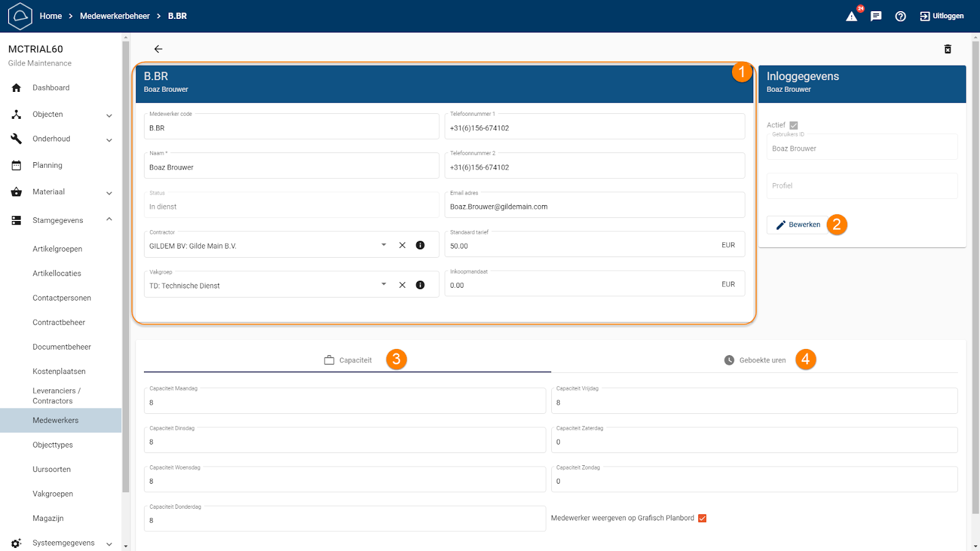Viewport: 980px width, 551px height.
Task: Open the chat messages icon
Action: 876,17
